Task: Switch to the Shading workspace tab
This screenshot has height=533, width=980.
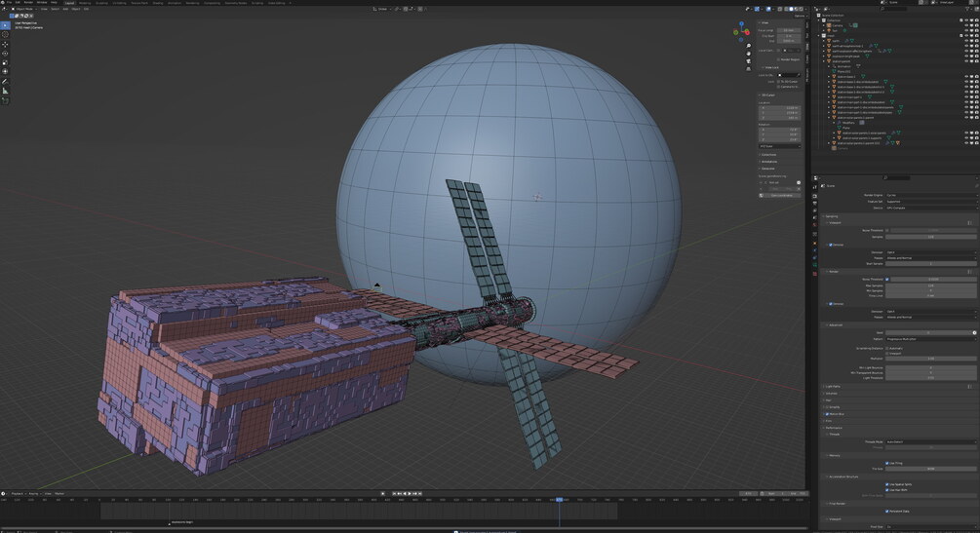Action: (158, 3)
